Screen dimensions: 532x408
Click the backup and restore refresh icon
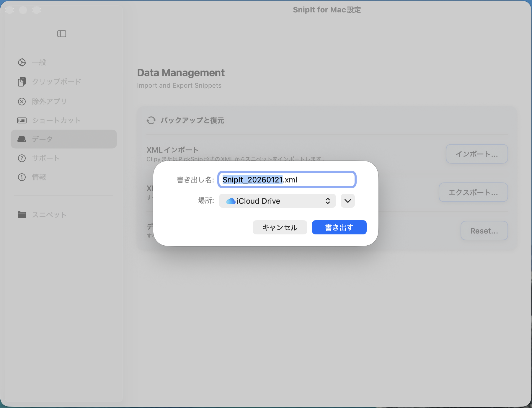pos(151,120)
